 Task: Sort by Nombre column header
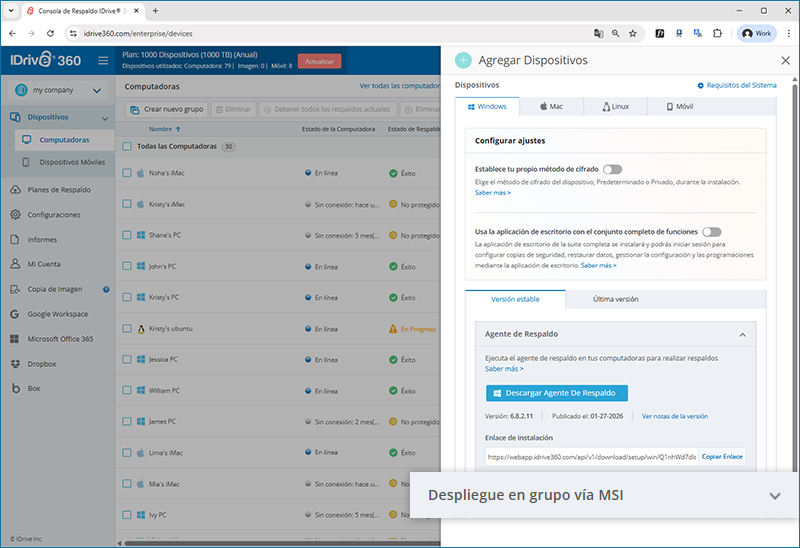click(164, 129)
